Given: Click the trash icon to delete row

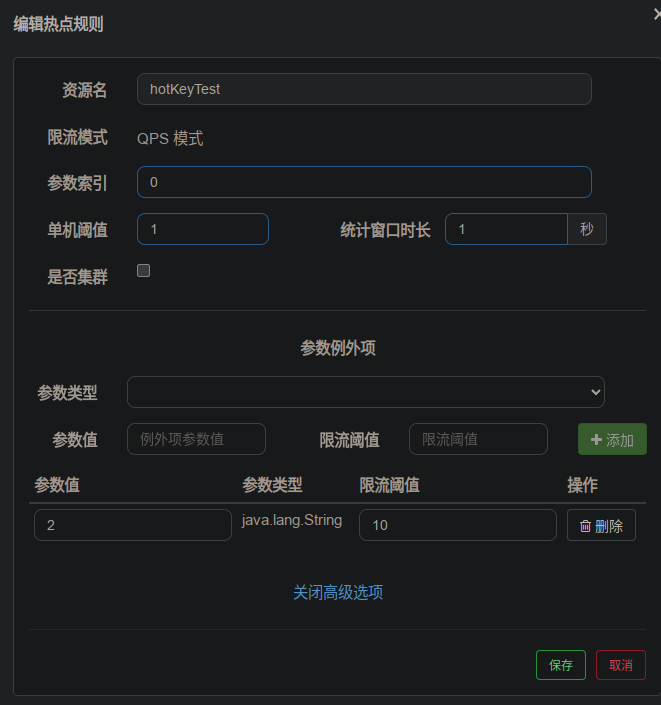Looking at the screenshot, I should coord(585,526).
